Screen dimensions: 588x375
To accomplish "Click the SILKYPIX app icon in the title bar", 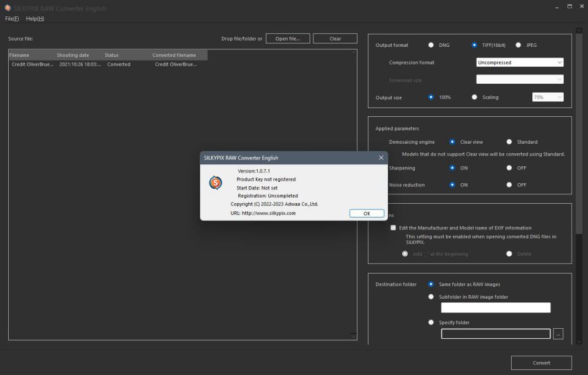I will [x=8, y=8].
